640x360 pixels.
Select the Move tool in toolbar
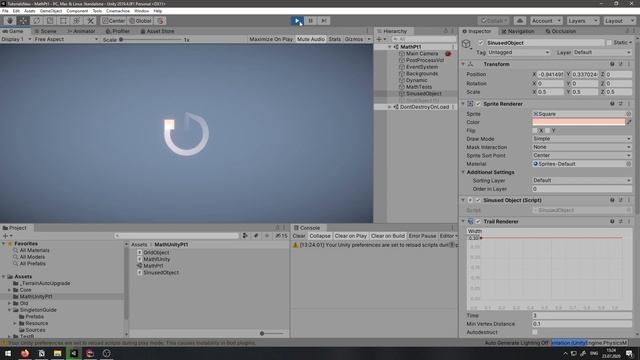tap(23, 21)
